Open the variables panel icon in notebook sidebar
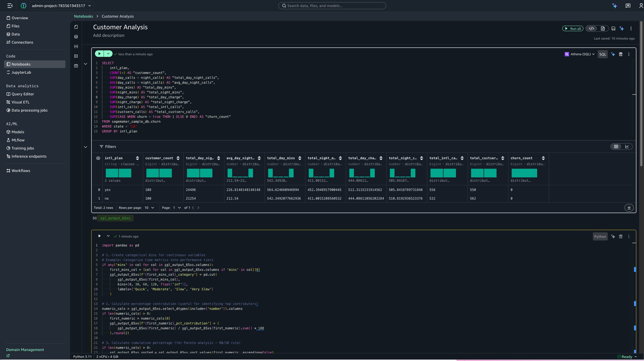 (76, 46)
